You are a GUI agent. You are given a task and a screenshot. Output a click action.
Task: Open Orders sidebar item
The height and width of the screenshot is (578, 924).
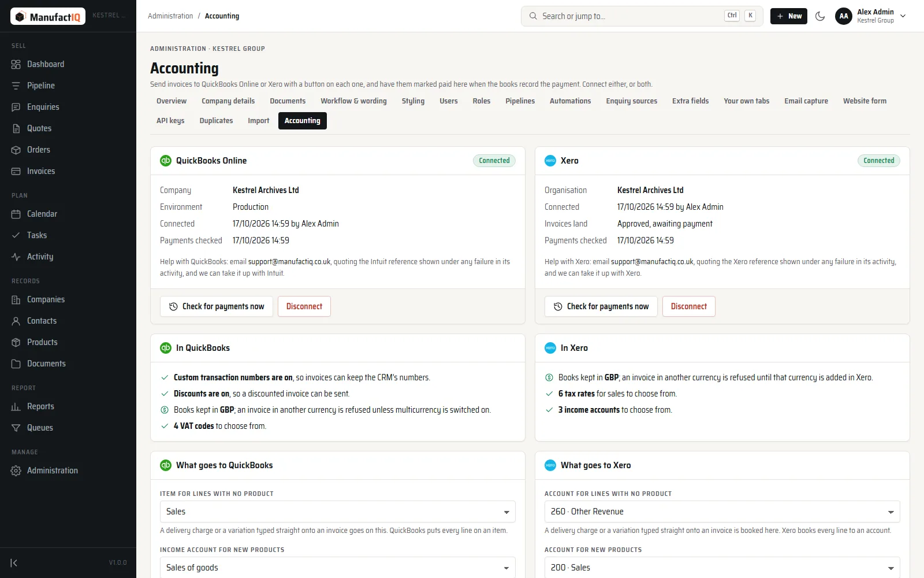coord(68,150)
